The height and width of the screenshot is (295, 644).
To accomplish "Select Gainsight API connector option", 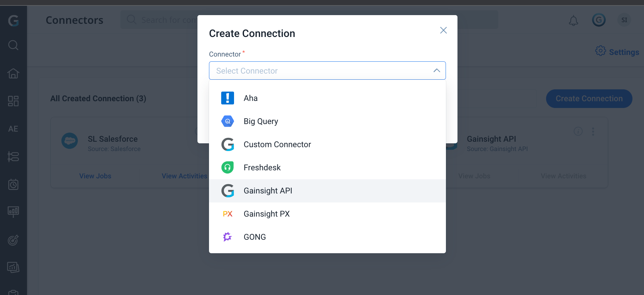I will pyautogui.click(x=327, y=191).
